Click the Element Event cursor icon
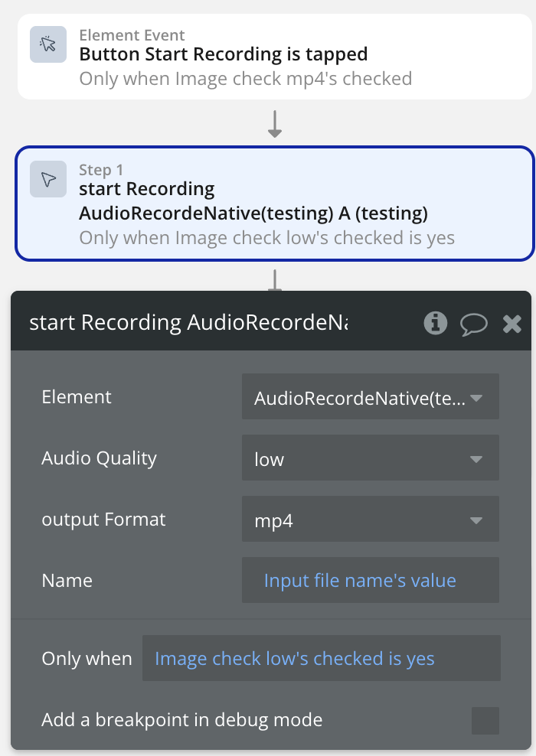The image size is (536, 756). point(48,44)
